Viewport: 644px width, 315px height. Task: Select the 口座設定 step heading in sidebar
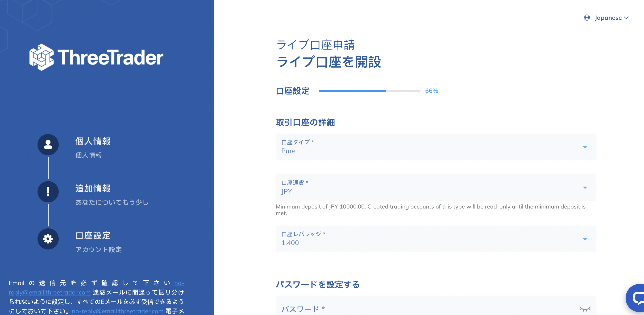coord(93,236)
